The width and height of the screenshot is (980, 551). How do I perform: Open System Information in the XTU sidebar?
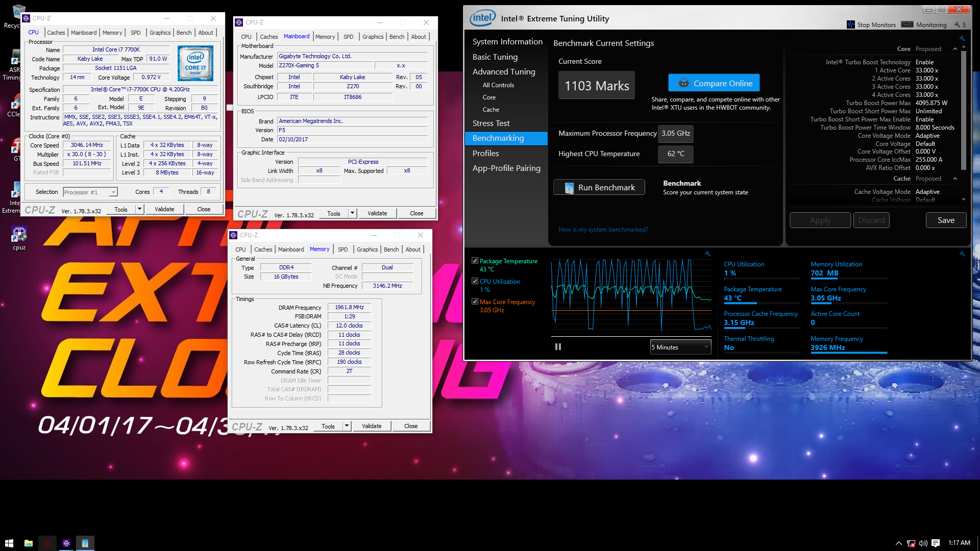pyautogui.click(x=507, y=42)
